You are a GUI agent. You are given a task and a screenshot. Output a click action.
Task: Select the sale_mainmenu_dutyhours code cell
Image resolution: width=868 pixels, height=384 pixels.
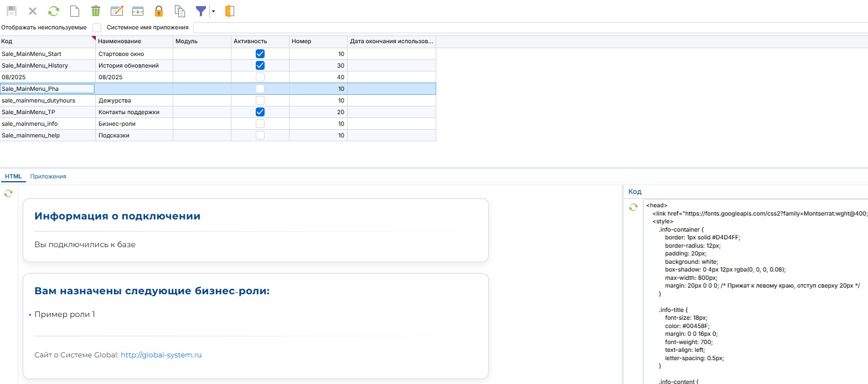coord(48,100)
